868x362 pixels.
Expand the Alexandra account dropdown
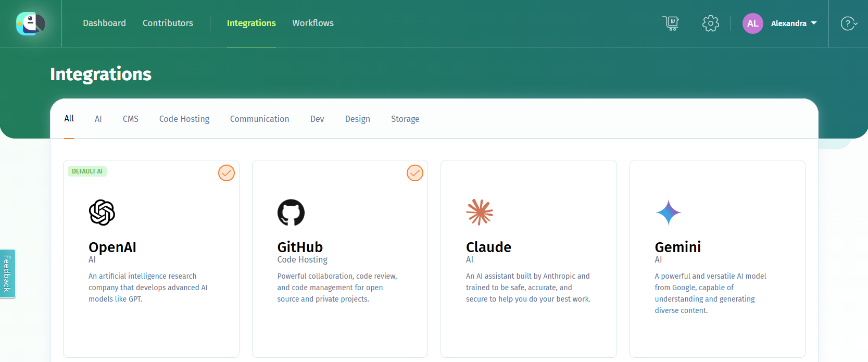814,23
